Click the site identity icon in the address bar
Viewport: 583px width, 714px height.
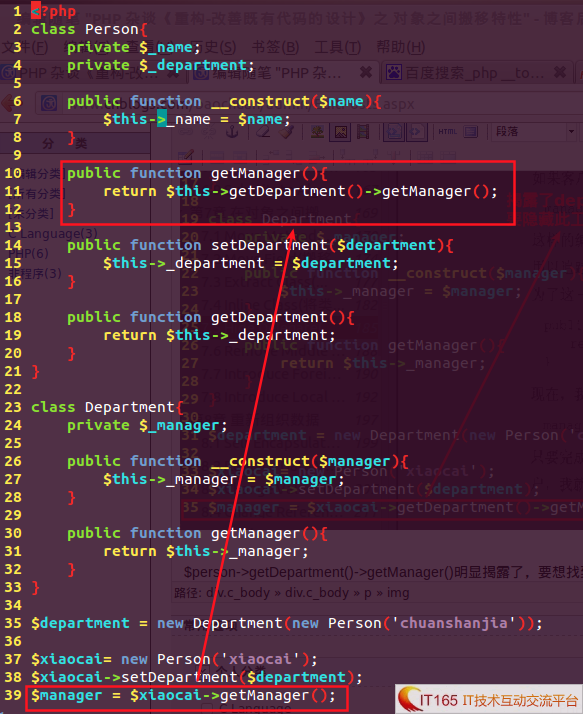pyautogui.click(x=49, y=103)
